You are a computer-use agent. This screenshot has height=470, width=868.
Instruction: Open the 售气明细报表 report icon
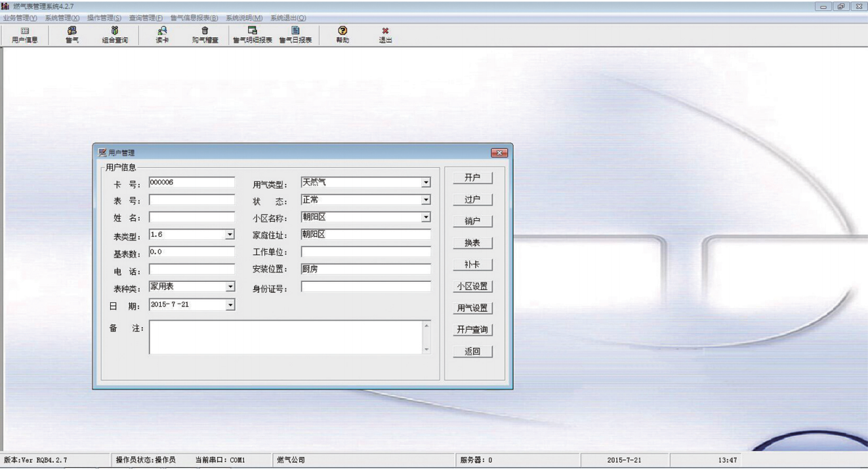tap(253, 34)
